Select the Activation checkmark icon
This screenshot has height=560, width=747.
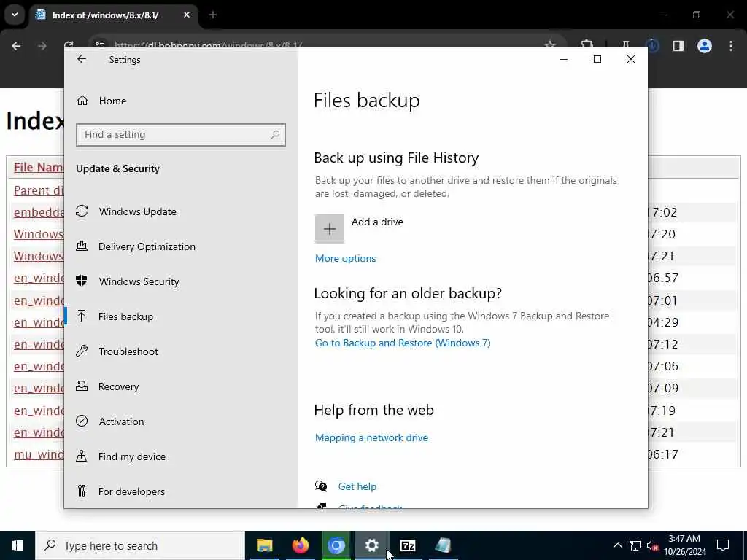(x=82, y=421)
